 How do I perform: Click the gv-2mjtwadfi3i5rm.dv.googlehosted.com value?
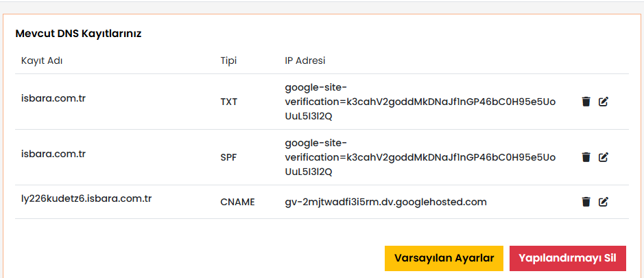tap(385, 202)
